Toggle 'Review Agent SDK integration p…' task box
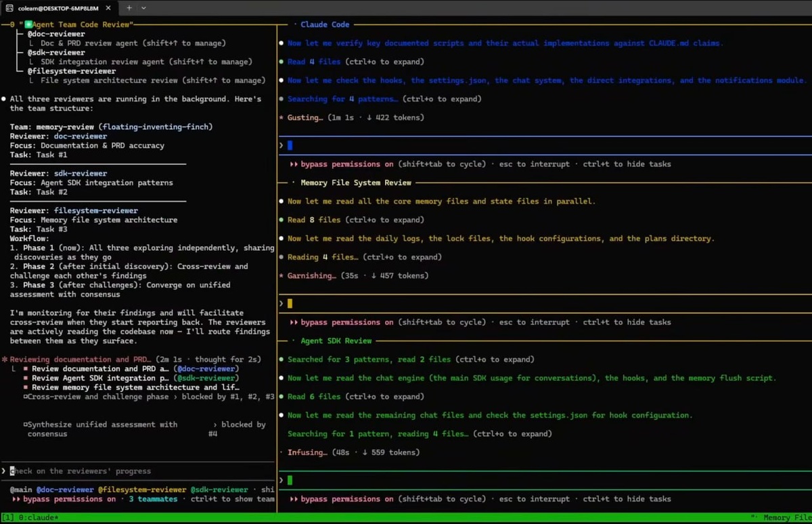This screenshot has width=812, height=524. [26, 379]
